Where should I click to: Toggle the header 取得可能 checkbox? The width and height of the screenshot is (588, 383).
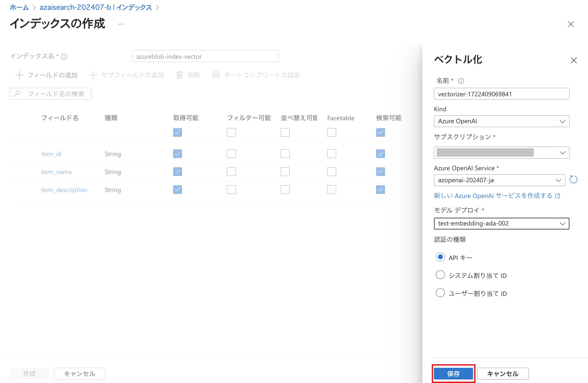[177, 132]
